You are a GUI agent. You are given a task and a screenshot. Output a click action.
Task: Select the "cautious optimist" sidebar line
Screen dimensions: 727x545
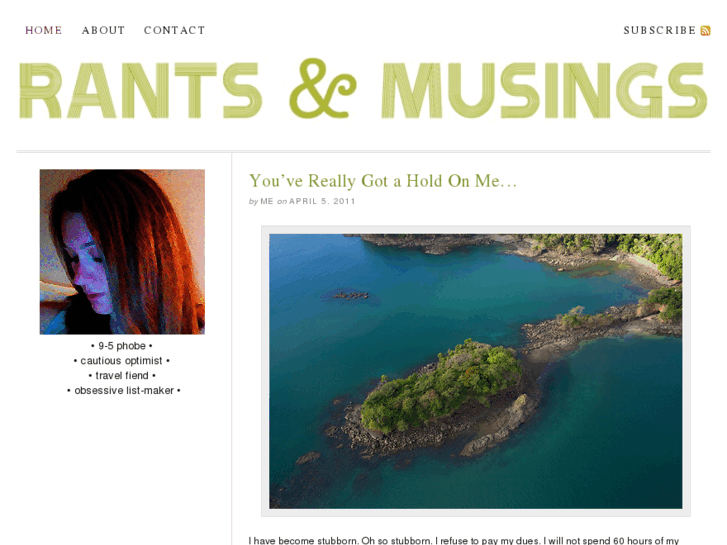pos(121,361)
